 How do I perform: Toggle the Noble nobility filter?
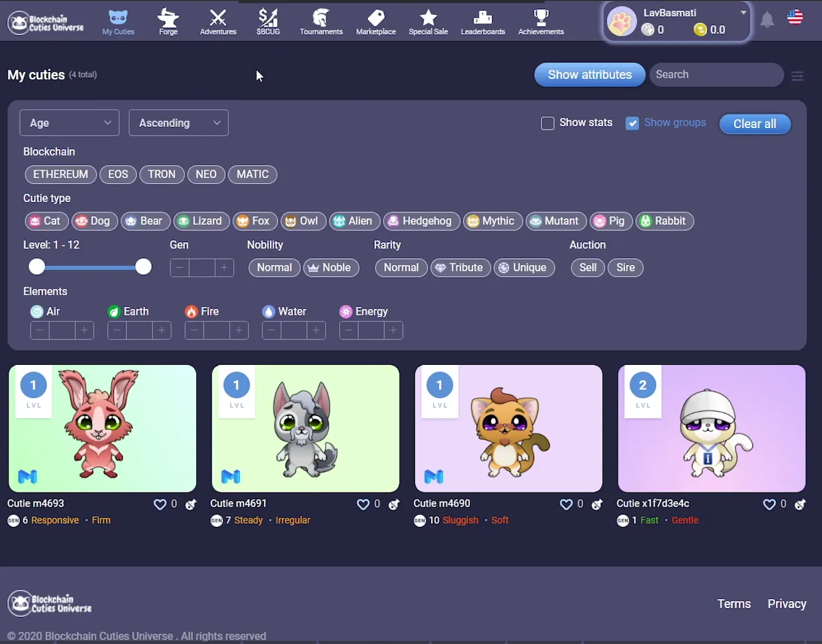click(x=331, y=268)
